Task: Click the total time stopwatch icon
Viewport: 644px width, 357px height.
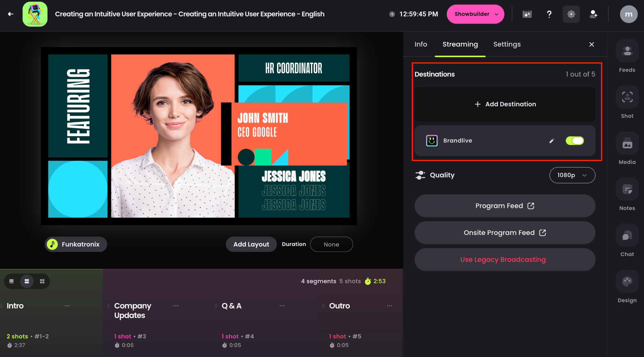Action: pyautogui.click(x=368, y=281)
